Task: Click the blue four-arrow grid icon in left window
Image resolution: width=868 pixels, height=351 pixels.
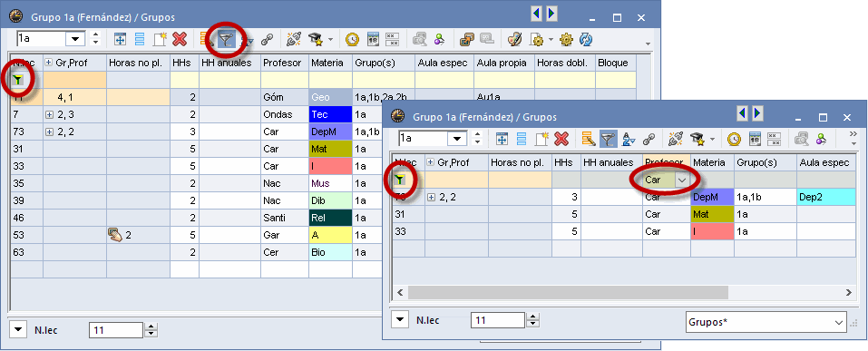Action: [x=120, y=39]
